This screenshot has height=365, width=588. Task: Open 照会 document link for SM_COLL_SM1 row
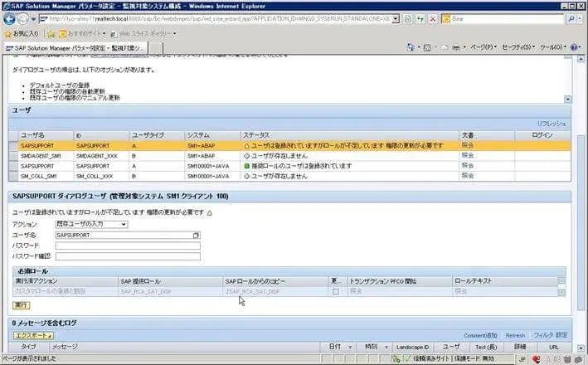(467, 176)
